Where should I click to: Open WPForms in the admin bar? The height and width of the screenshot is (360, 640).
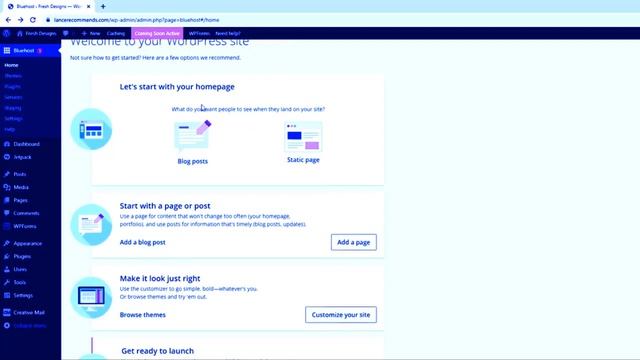click(x=199, y=33)
